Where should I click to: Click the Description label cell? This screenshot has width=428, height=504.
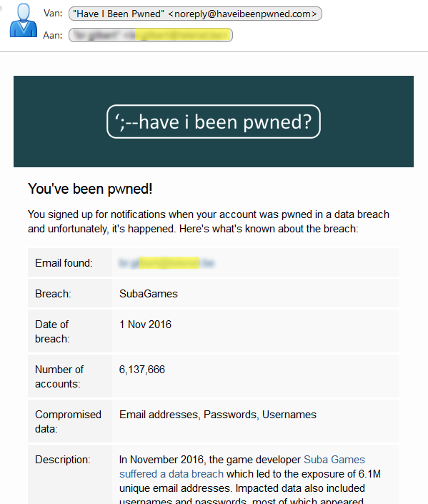70,474
